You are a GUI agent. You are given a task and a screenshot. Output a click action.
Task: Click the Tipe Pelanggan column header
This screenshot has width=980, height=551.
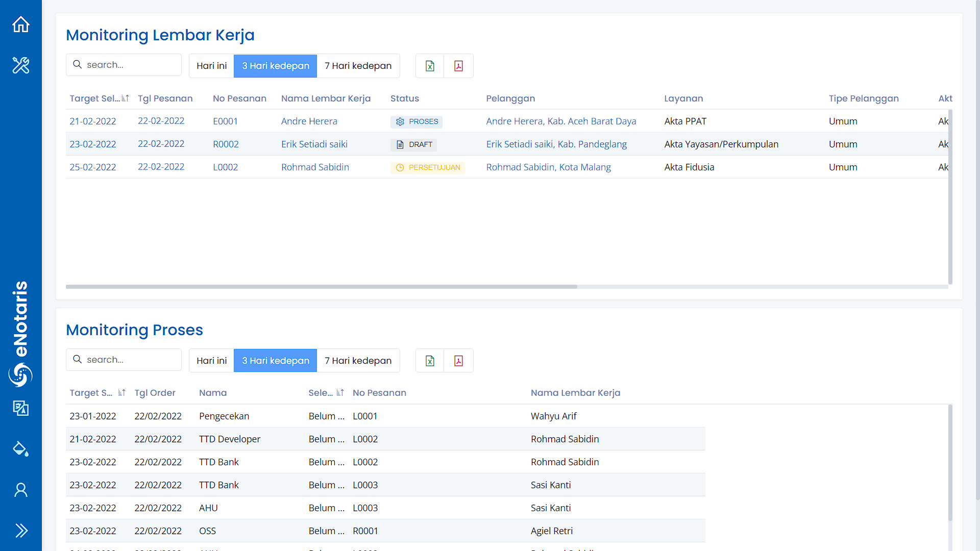pos(864,98)
